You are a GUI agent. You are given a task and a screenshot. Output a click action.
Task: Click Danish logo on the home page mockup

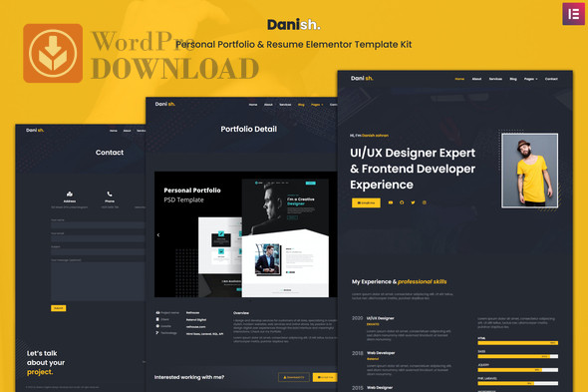[x=362, y=78]
